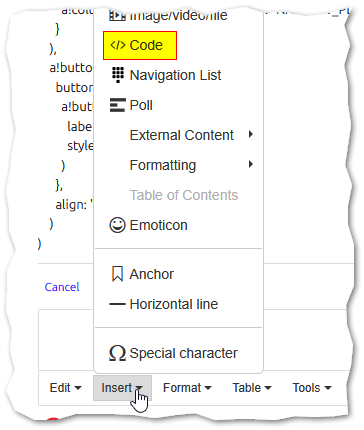
Task: Click the Image/video/file media icon
Action: (117, 16)
